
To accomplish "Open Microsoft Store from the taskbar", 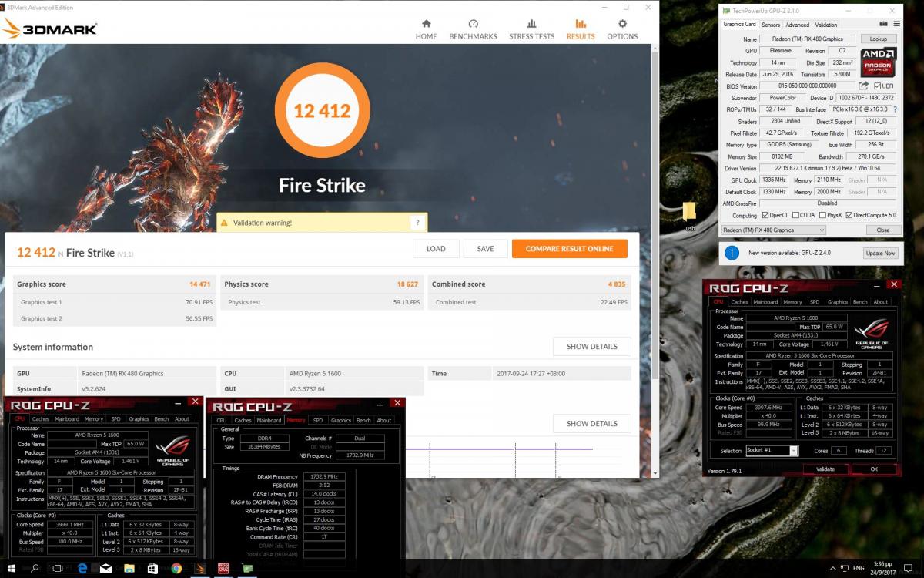I will coord(152,569).
